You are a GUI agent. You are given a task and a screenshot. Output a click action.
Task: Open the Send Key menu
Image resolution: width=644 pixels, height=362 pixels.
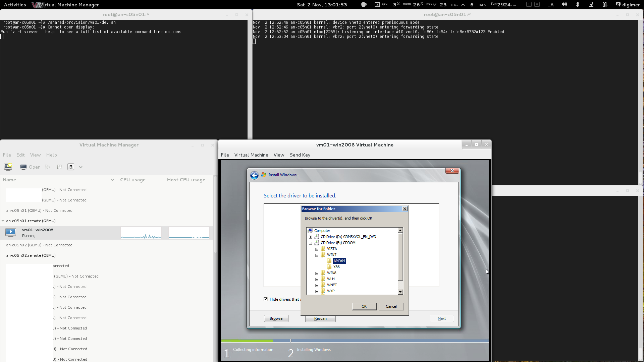pos(300,155)
